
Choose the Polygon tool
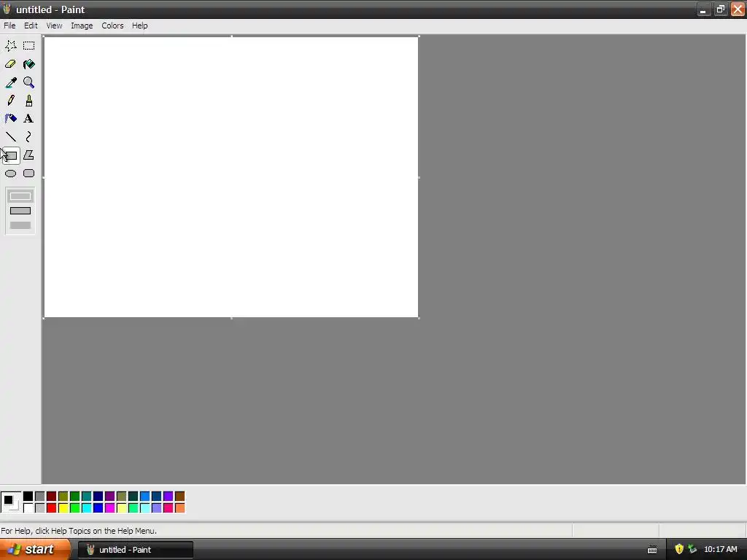28,155
